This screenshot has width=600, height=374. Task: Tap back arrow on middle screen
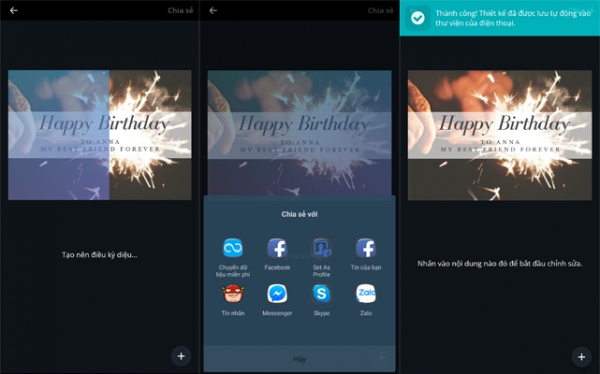(214, 10)
